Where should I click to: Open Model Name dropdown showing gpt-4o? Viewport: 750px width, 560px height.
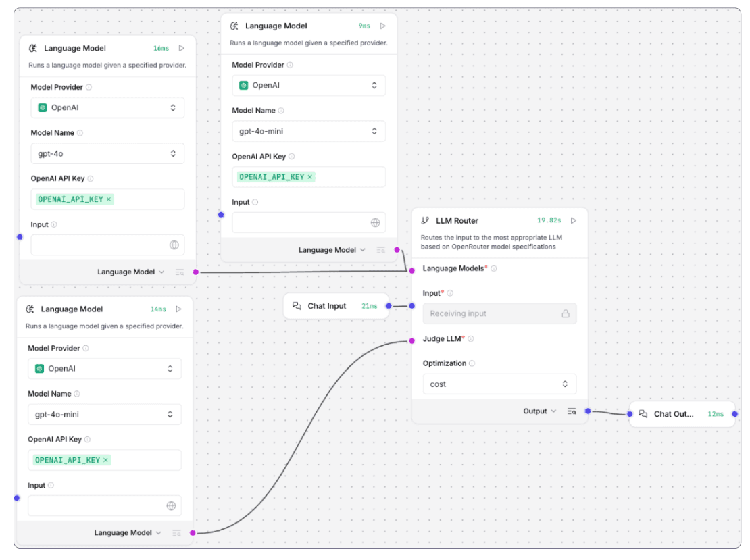107,154
